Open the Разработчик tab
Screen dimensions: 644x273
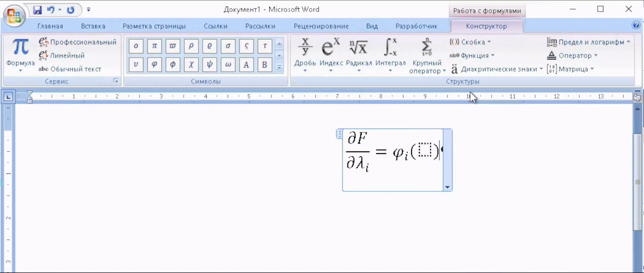[416, 26]
